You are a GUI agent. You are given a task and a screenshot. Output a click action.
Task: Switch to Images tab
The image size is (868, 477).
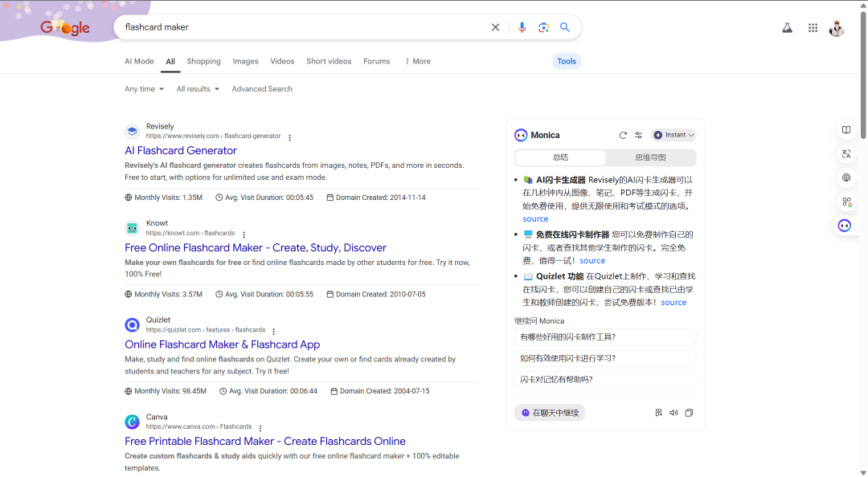[x=245, y=61]
